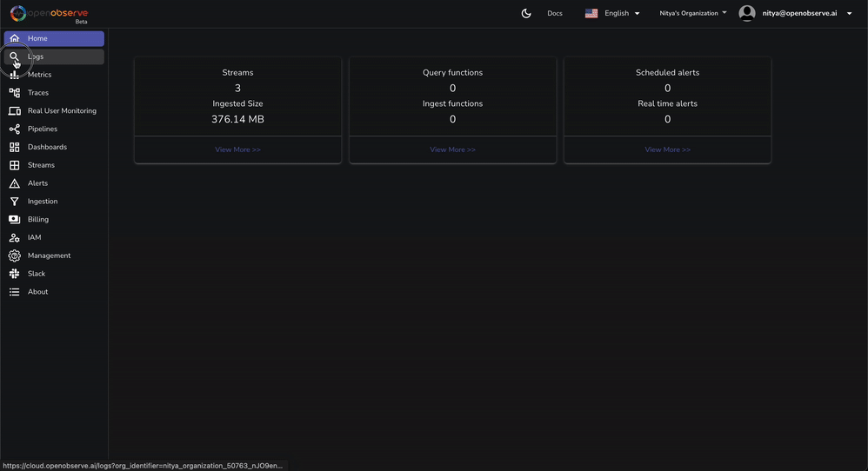Click View More under Scheduled alerts card

click(667, 149)
